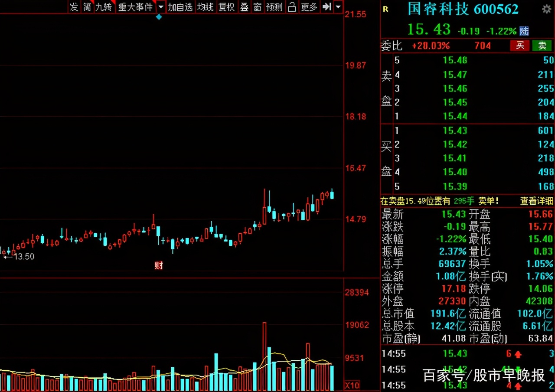
Task: Click the yellow R margin-trading marker
Action: (x=386, y=9)
